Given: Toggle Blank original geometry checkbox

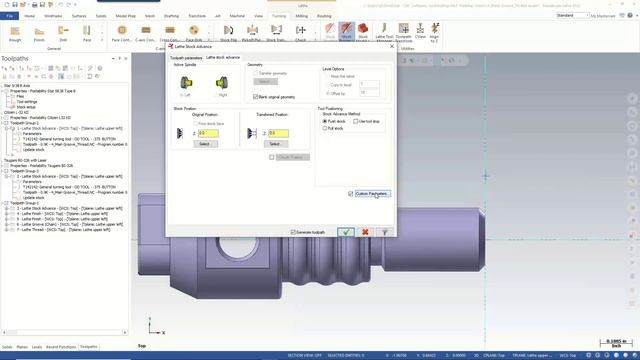Looking at the screenshot, I should pos(256,97).
